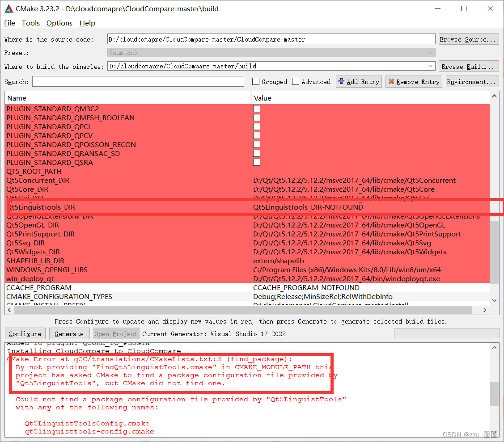Enable the Advanced checkbox
This screenshot has height=442, width=504.
(x=296, y=81)
